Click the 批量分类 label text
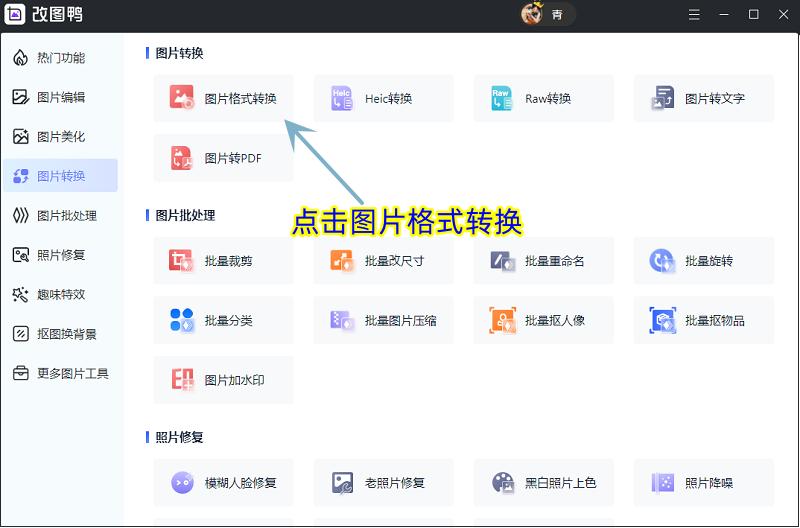Screen dimensions: 800x528 coord(229,321)
